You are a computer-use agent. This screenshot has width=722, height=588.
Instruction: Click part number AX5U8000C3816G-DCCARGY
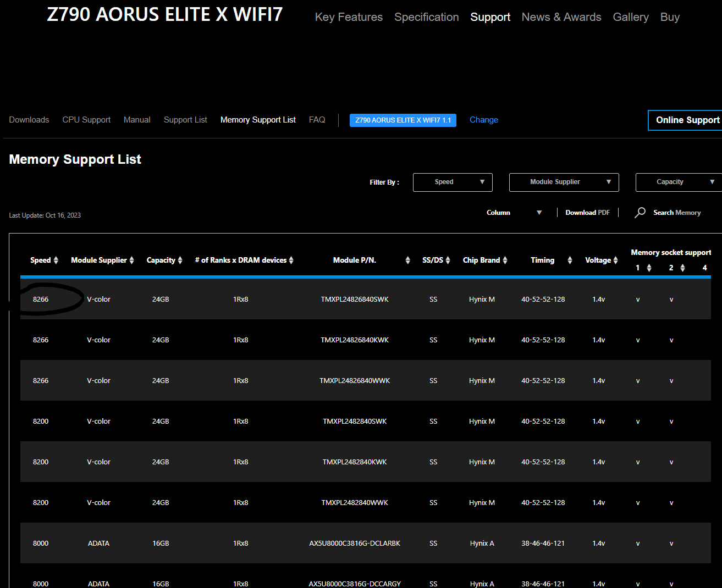pyautogui.click(x=355, y=584)
